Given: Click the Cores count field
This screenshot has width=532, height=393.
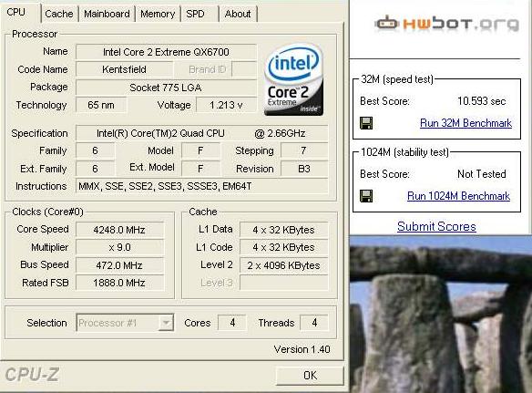Looking at the screenshot, I should [232, 323].
